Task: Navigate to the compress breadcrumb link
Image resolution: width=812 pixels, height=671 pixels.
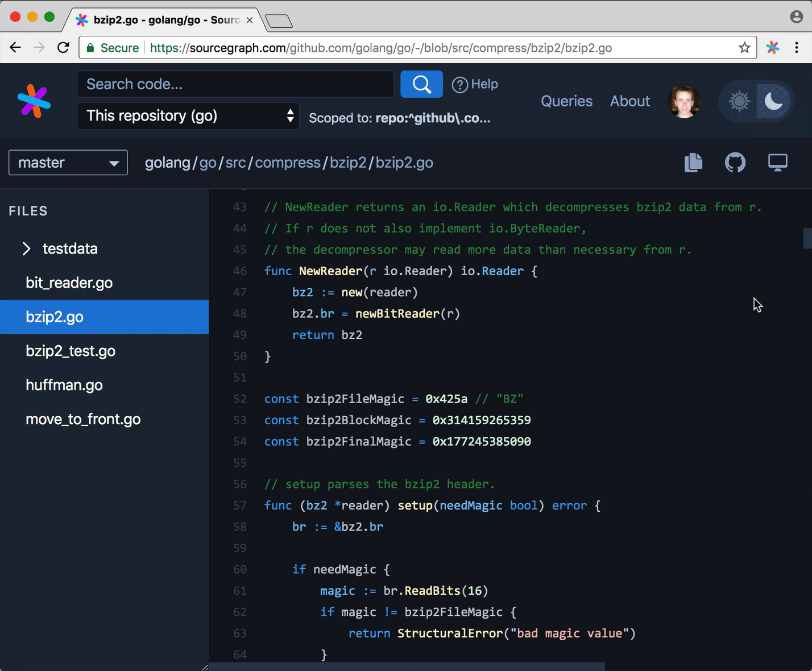Action: pyautogui.click(x=287, y=163)
